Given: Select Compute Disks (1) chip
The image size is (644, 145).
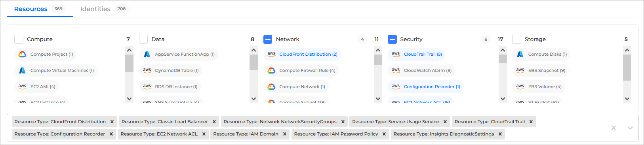Looking at the screenshot, I should pos(541,54).
